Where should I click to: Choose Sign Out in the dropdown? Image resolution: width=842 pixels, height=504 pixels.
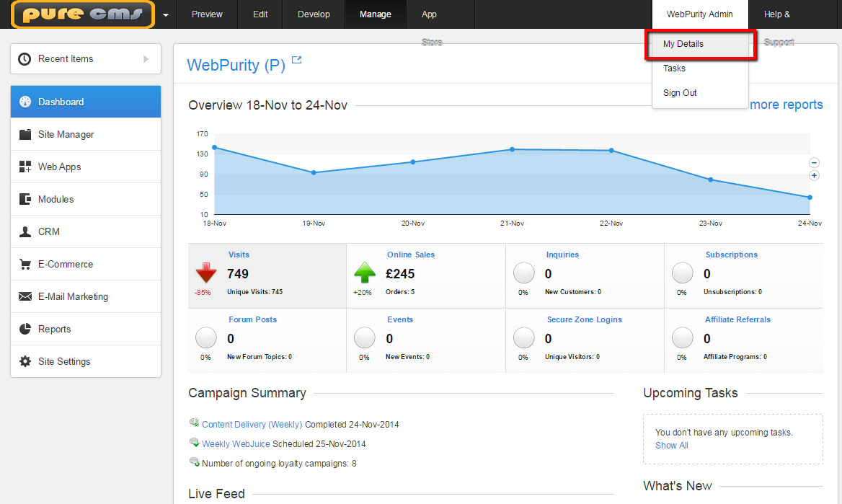pyautogui.click(x=680, y=93)
